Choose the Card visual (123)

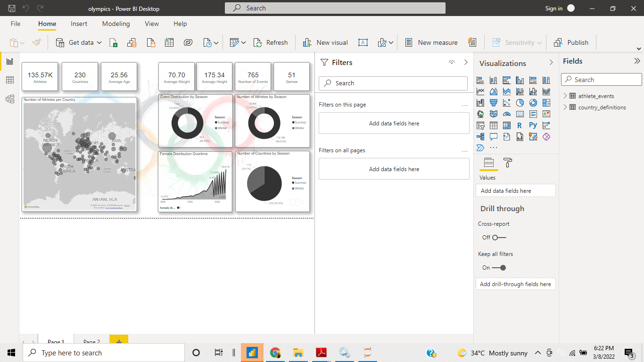tap(520, 114)
